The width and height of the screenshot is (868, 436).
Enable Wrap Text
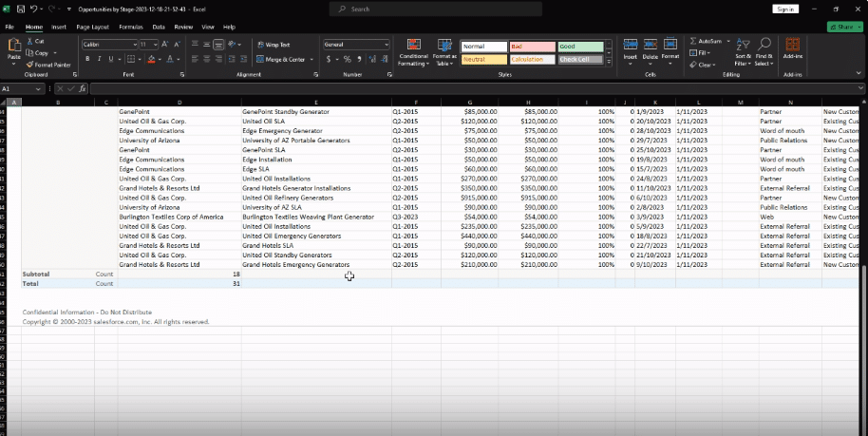(x=274, y=45)
